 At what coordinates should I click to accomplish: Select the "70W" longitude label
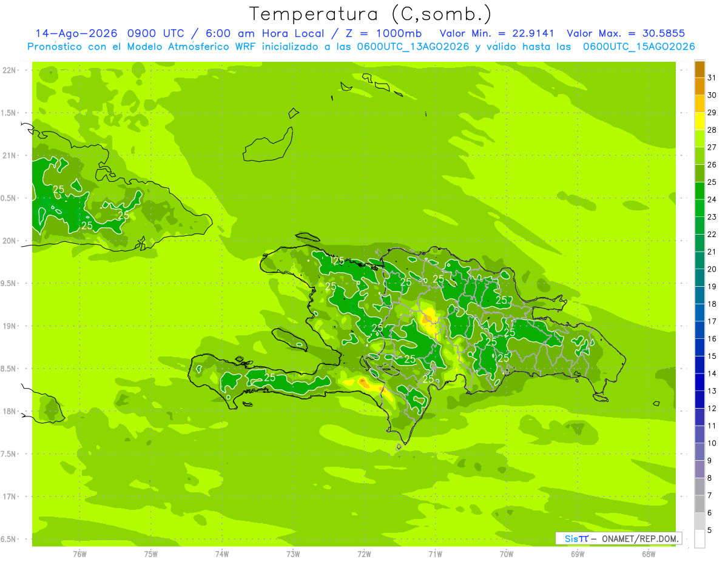[507, 554]
